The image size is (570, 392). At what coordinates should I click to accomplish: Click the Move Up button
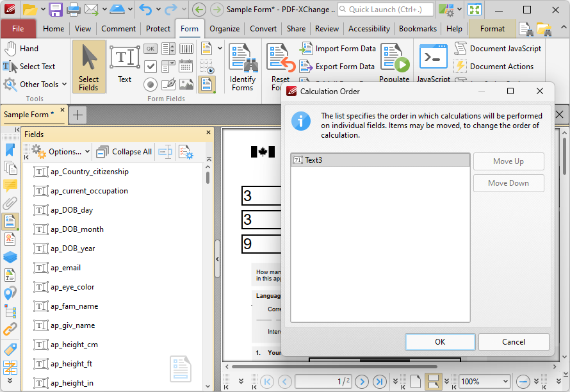tap(509, 161)
